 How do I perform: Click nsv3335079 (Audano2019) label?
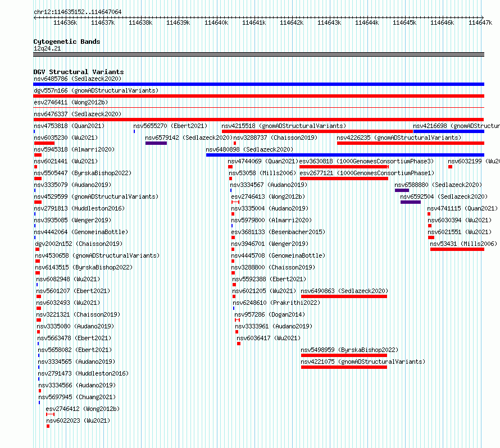tap(72, 185)
